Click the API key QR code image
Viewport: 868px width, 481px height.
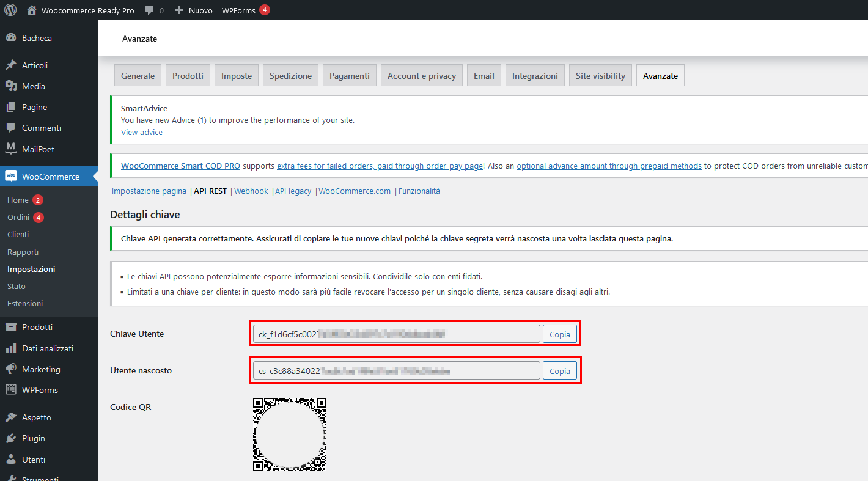point(290,435)
